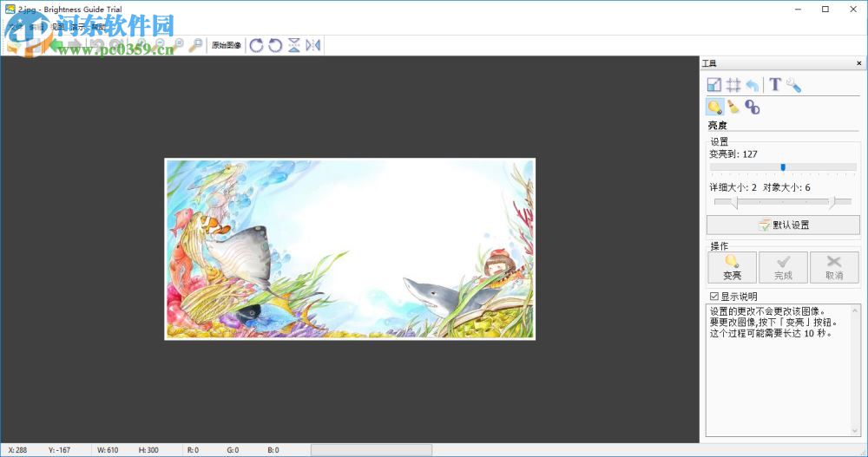Click the 完成 button
The width and height of the screenshot is (868, 457).
coord(783,267)
